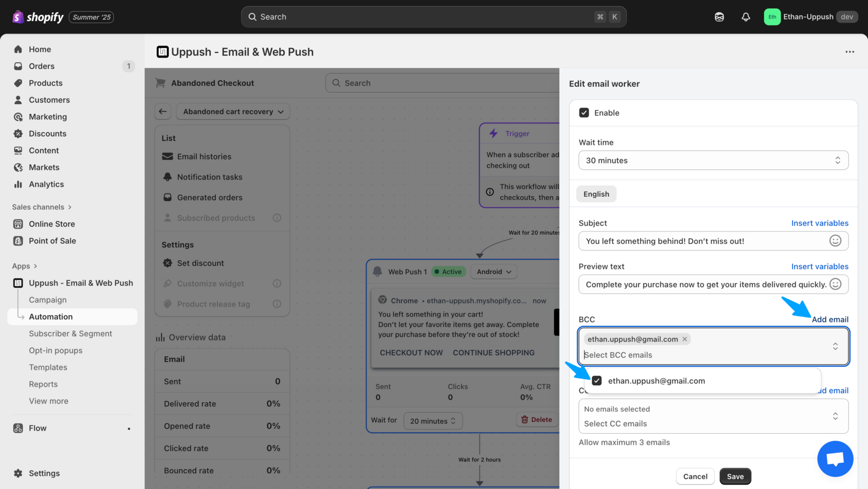Go to Email histories list

[x=204, y=157]
